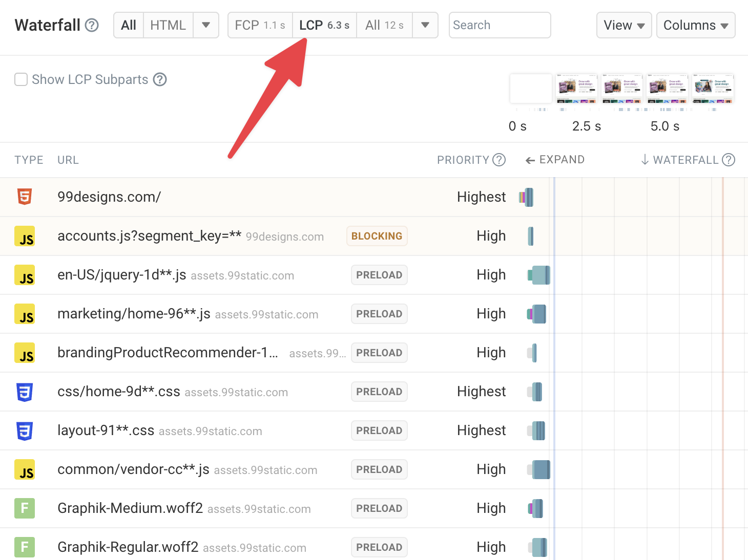Expand the resource type filter dropdown
This screenshot has height=560, width=748.
pos(206,25)
